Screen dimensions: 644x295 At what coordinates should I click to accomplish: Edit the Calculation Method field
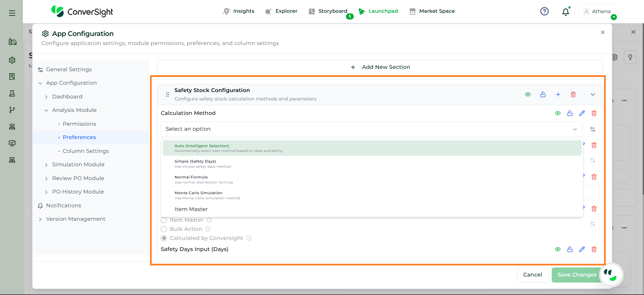pos(582,114)
